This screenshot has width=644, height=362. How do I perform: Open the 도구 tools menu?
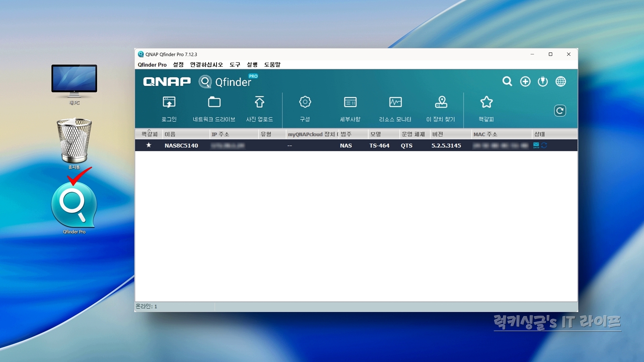click(235, 65)
